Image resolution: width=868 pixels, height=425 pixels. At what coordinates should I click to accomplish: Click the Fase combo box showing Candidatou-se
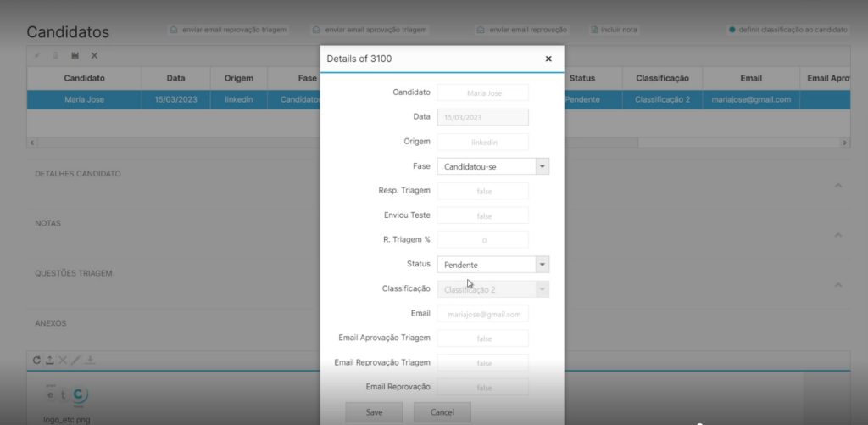pos(493,166)
